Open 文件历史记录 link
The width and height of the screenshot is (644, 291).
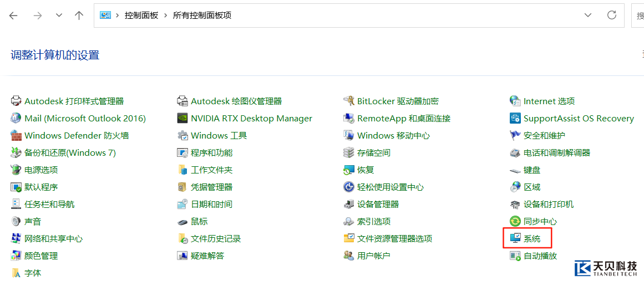click(x=216, y=238)
